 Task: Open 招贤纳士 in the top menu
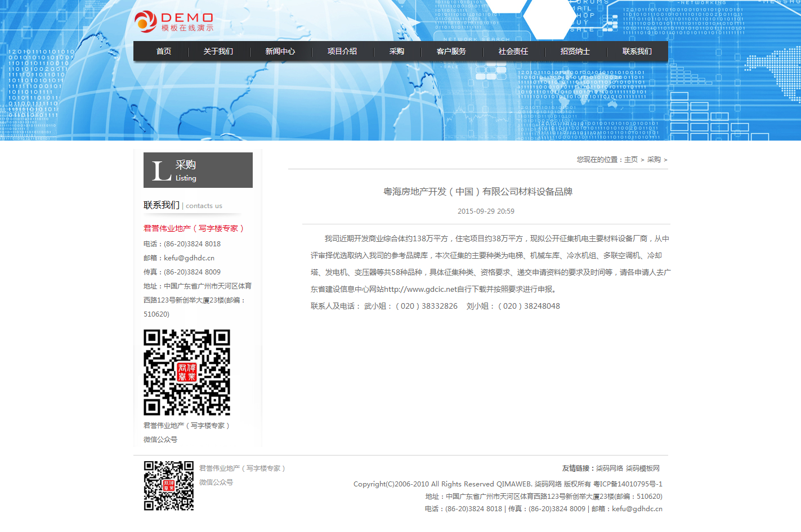pyautogui.click(x=575, y=51)
